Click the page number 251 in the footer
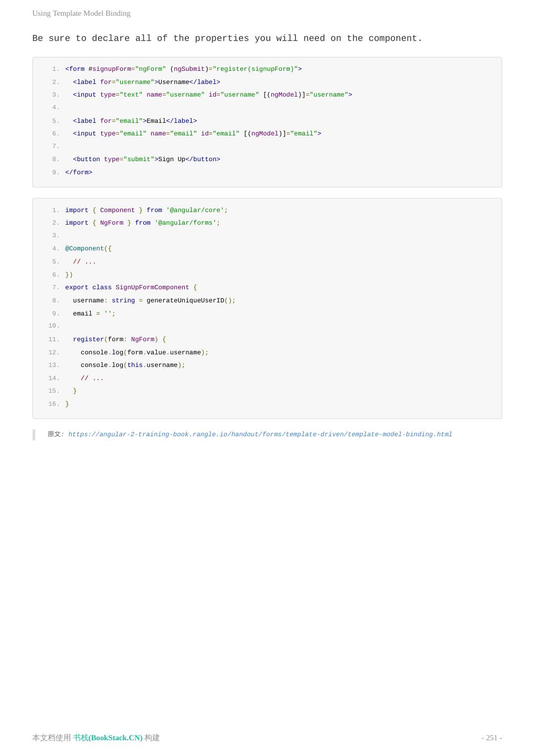The height and width of the screenshot is (756, 535). pos(491,738)
